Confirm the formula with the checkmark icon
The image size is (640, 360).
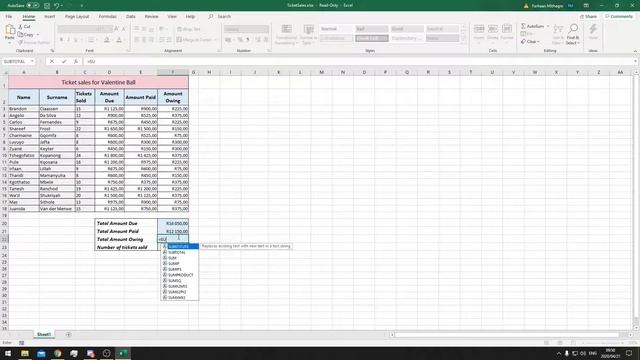coord(64,61)
